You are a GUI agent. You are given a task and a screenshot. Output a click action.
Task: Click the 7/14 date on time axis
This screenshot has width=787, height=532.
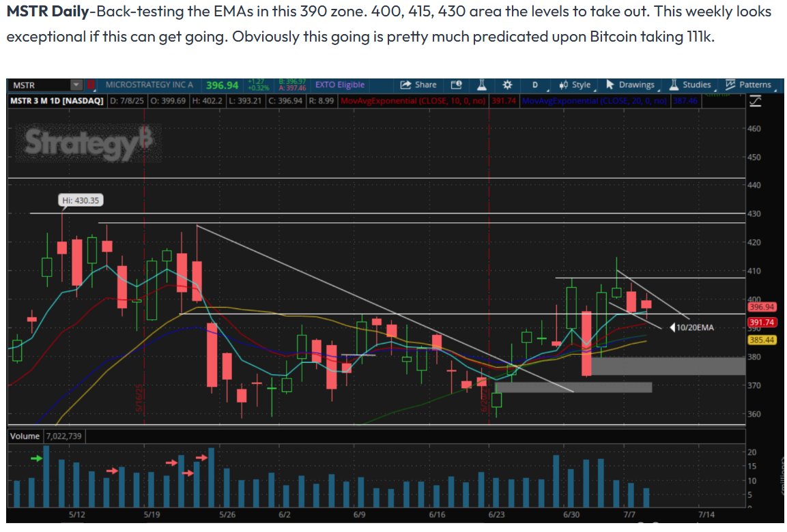[706, 514]
